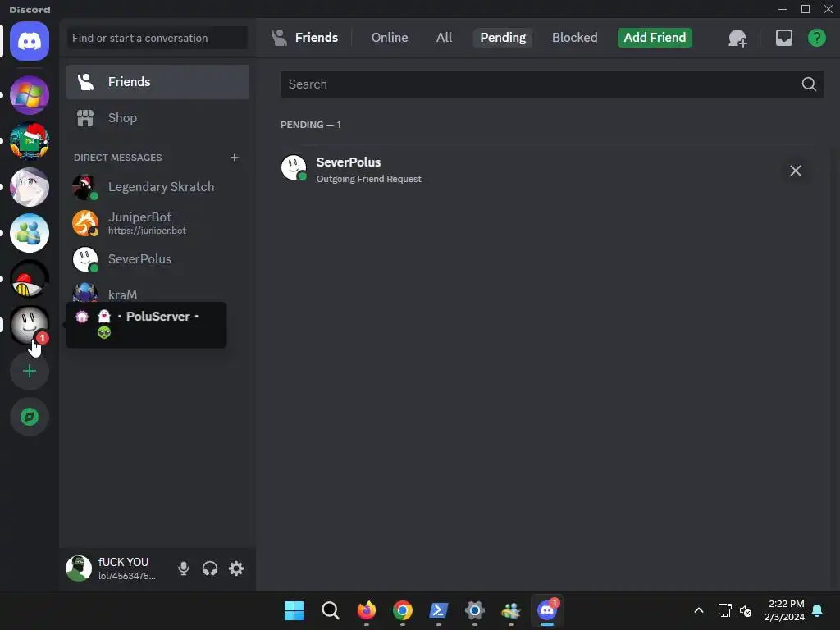Open the taskbar clock and date
Image resolution: width=840 pixels, height=630 pixels.
pyautogui.click(x=784, y=610)
